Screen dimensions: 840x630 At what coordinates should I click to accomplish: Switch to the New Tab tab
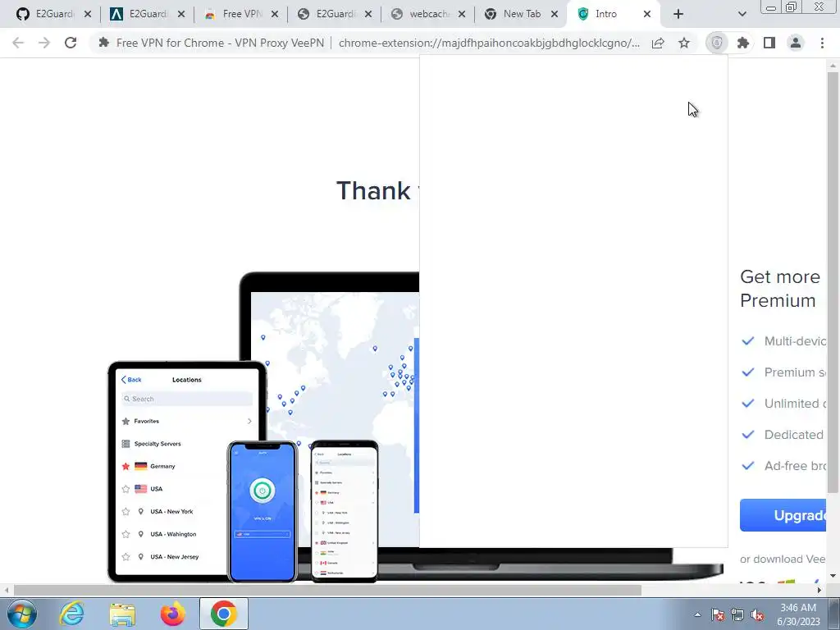click(514, 14)
